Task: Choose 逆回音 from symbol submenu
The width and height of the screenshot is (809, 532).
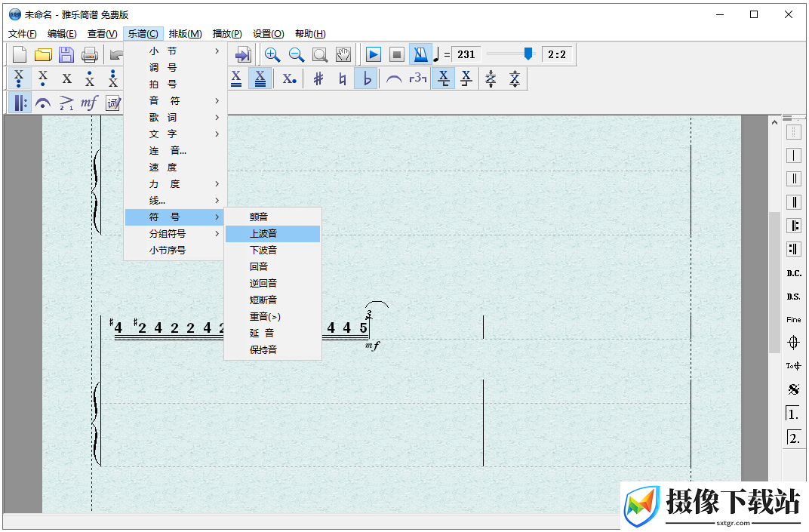Action: coord(273,283)
